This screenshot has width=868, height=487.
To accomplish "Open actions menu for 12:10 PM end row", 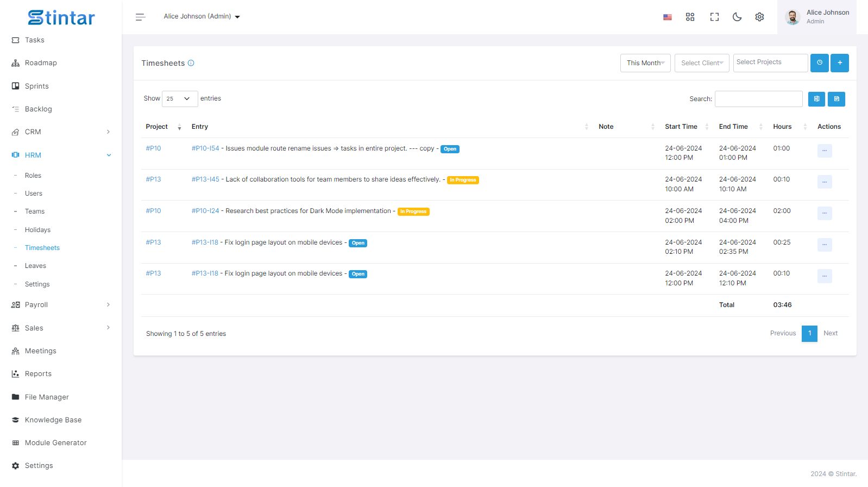I will click(825, 276).
